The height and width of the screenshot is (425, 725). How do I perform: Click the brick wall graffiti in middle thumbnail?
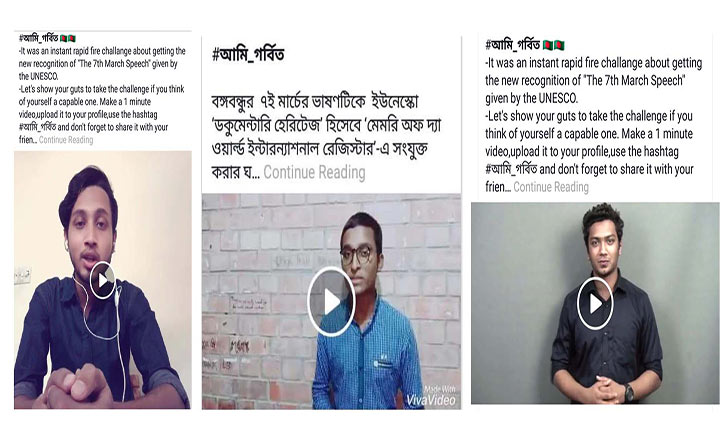point(250,303)
